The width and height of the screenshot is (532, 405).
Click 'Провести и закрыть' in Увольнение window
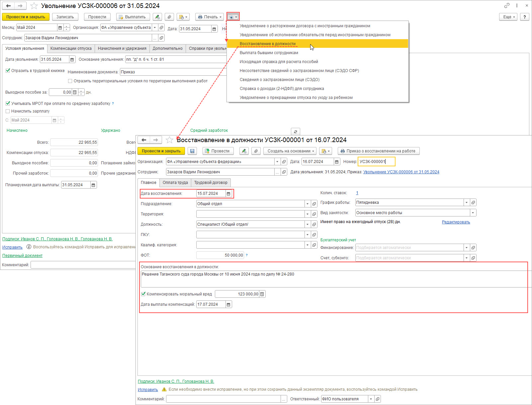point(26,17)
